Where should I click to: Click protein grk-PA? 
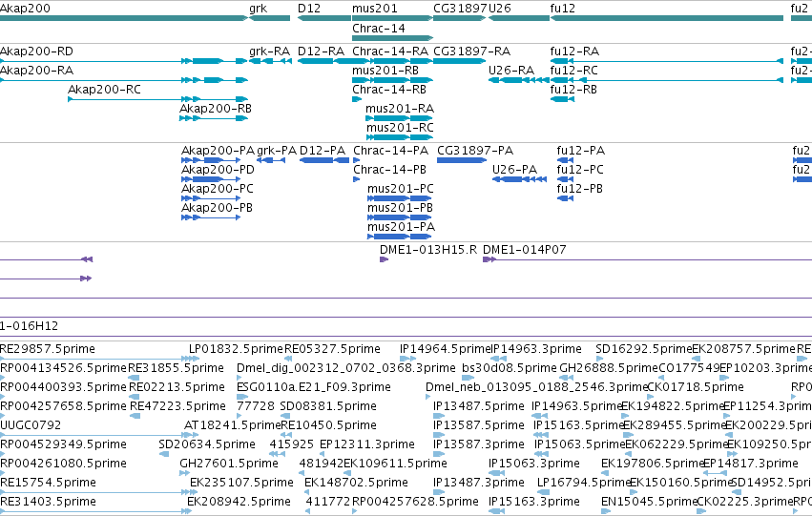[x=277, y=151]
